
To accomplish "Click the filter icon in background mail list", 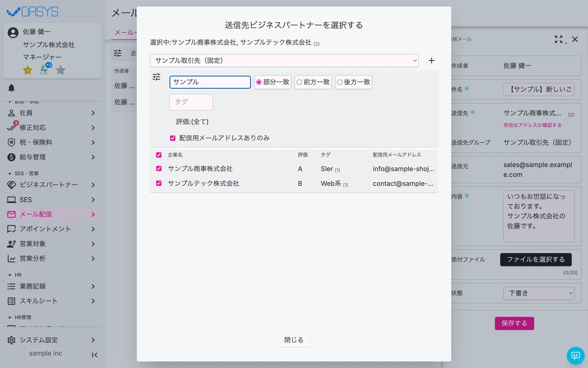I will pos(118,53).
